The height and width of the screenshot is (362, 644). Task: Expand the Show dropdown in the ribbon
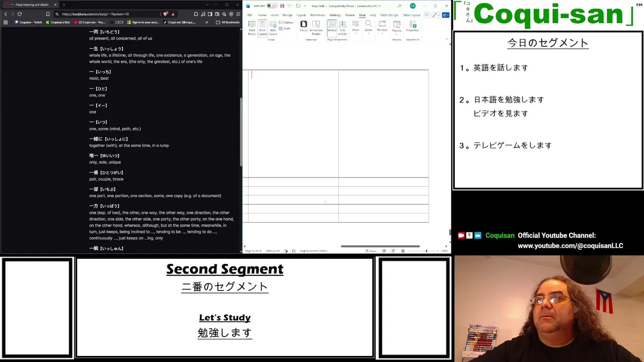click(356, 27)
